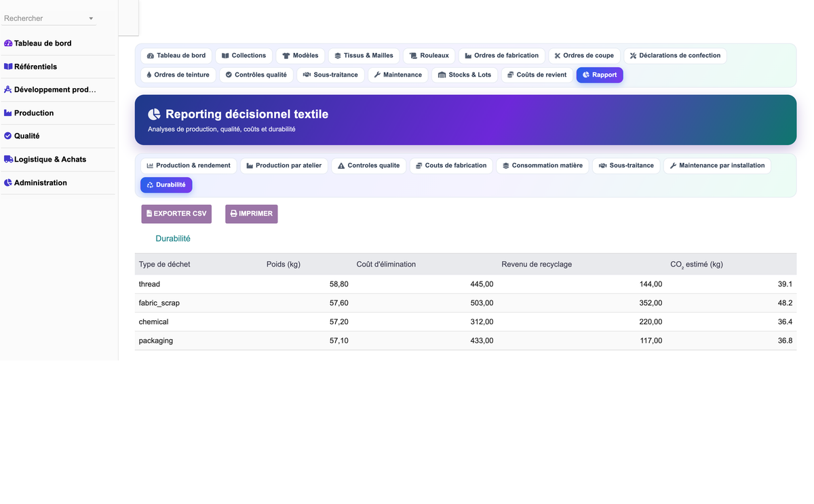
Task: Click the Tableau de bord gauge icon in sidebar
Action: 8,43
